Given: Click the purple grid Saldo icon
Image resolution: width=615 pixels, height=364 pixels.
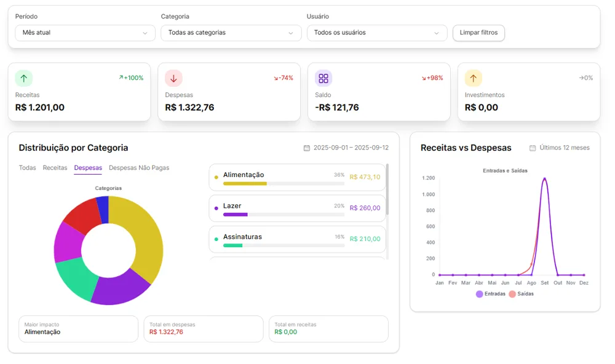Looking at the screenshot, I should (323, 78).
